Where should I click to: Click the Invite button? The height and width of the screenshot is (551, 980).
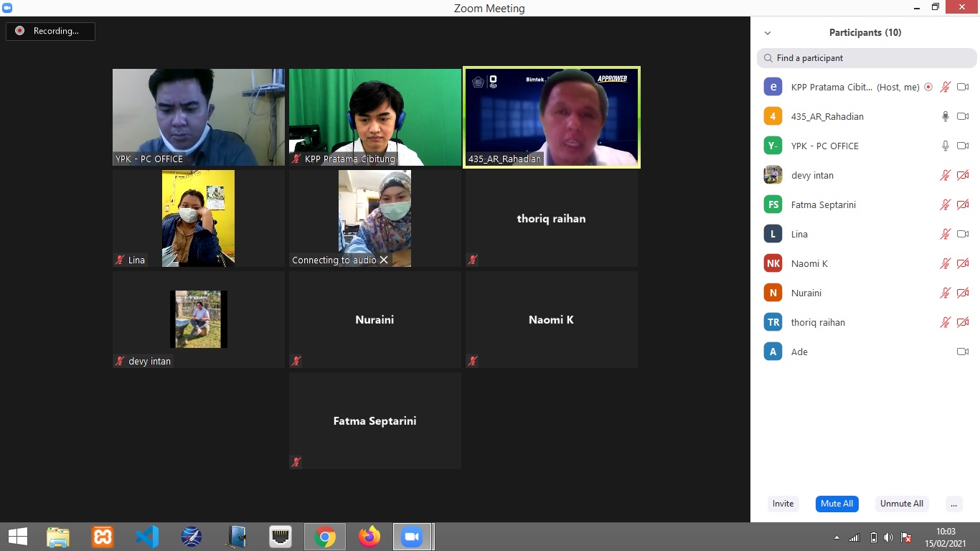(x=783, y=504)
